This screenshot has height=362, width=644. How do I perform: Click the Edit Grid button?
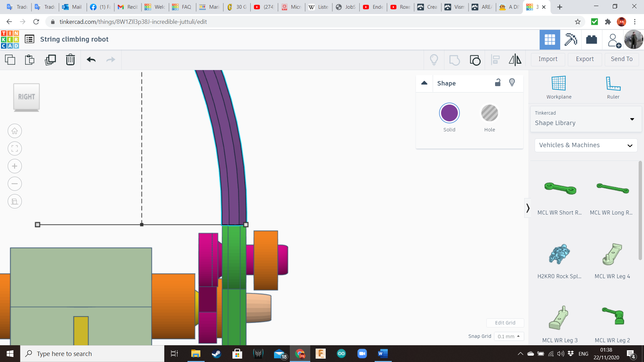pyautogui.click(x=505, y=323)
